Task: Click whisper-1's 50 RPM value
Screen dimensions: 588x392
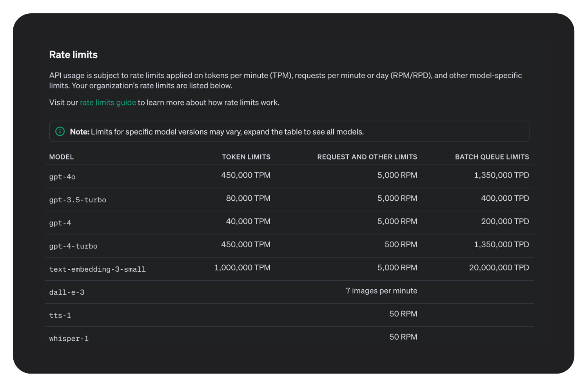Action: pos(403,337)
